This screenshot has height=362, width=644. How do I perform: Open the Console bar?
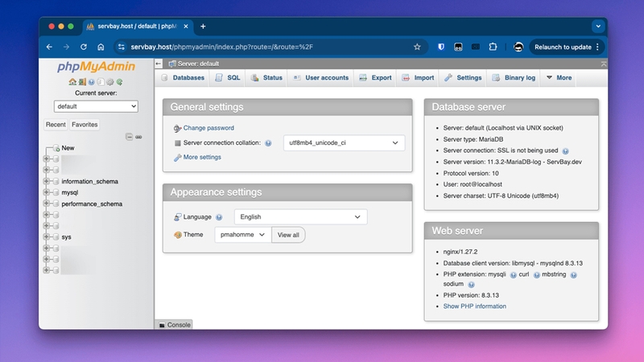click(174, 325)
